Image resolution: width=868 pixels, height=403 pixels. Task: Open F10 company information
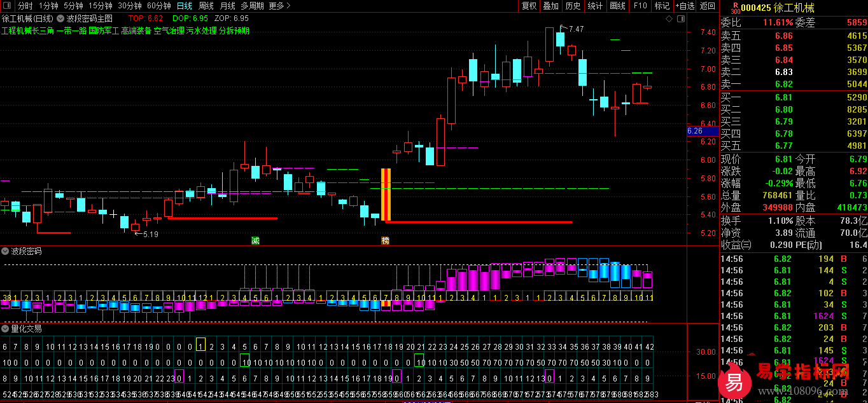640,6
